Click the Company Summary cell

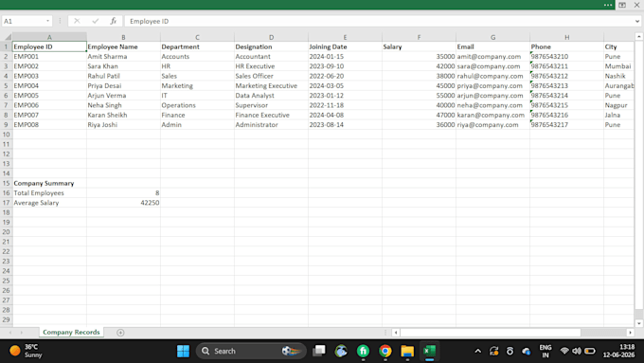(49, 183)
